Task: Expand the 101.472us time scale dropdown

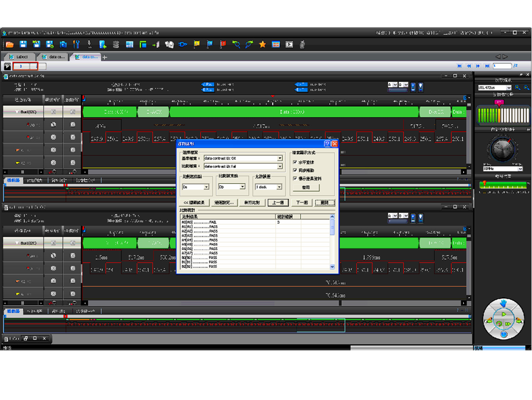Action: [x=509, y=88]
